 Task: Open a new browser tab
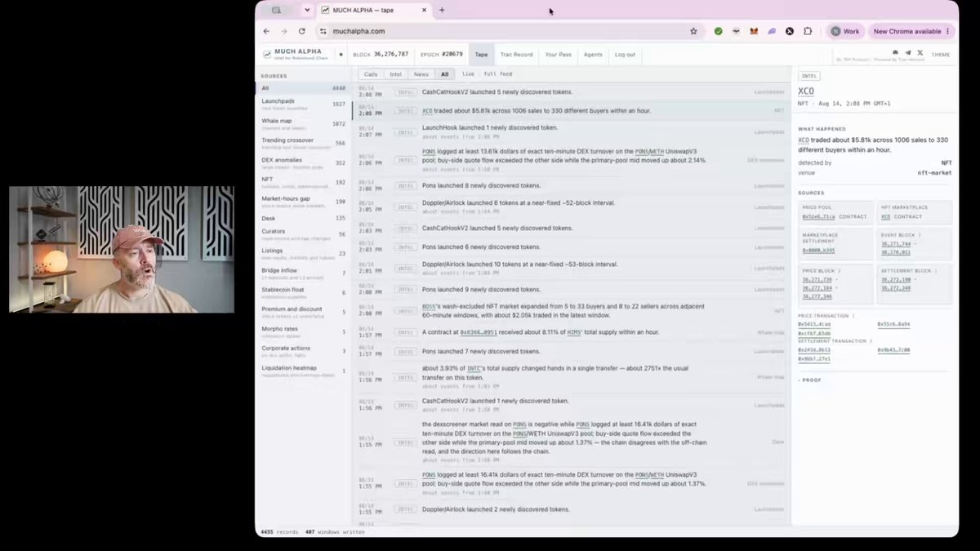[x=442, y=10]
